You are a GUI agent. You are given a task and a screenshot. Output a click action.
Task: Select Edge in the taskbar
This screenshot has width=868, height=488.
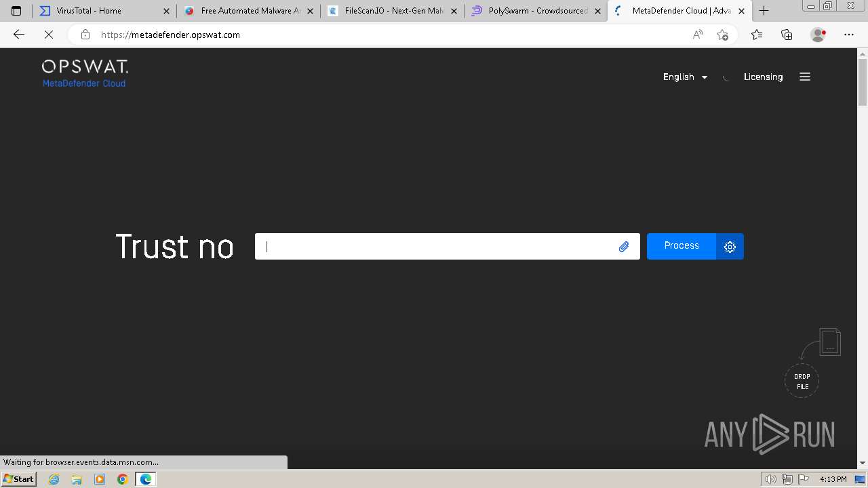click(x=146, y=479)
